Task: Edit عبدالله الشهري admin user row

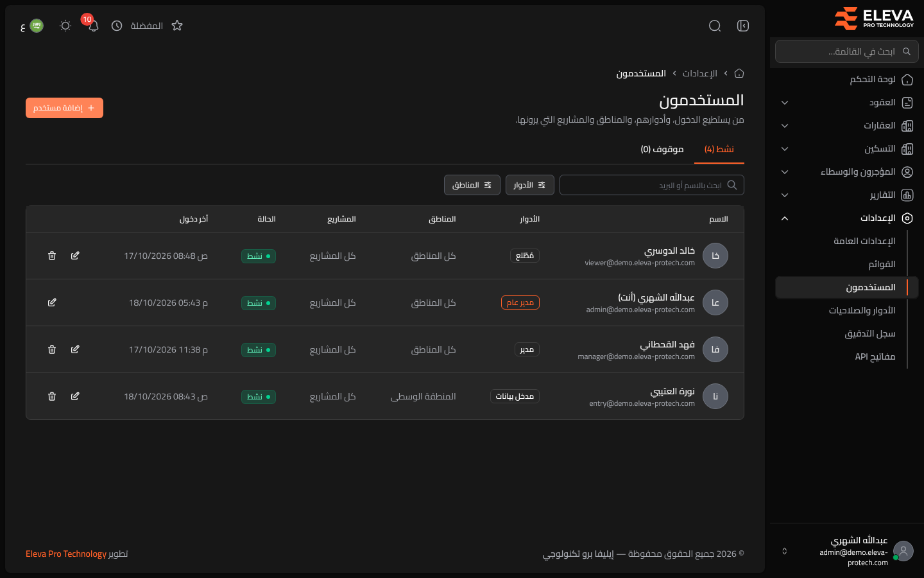Action: click(52, 302)
